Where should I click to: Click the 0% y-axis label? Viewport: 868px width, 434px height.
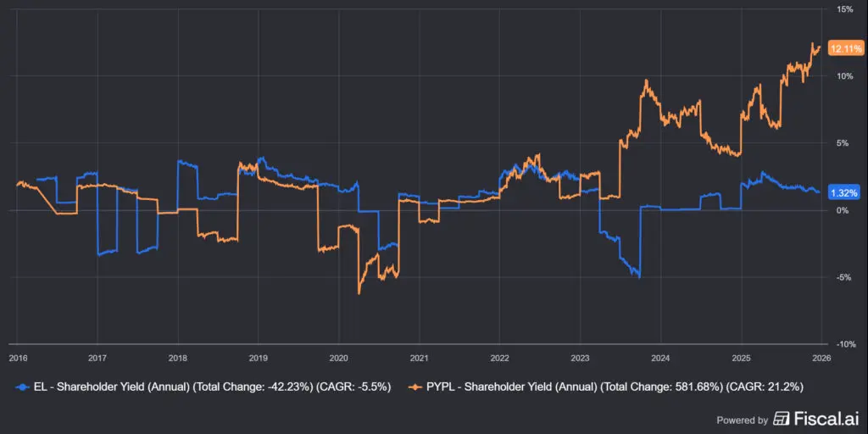(x=842, y=210)
